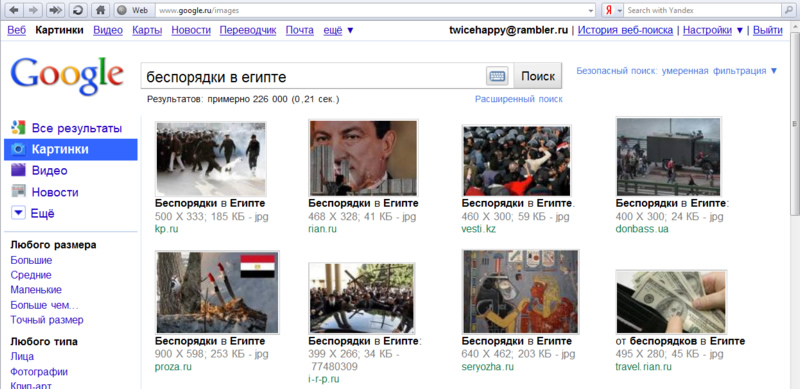Click the Выйти sign-out link
800x389 pixels.
click(768, 30)
